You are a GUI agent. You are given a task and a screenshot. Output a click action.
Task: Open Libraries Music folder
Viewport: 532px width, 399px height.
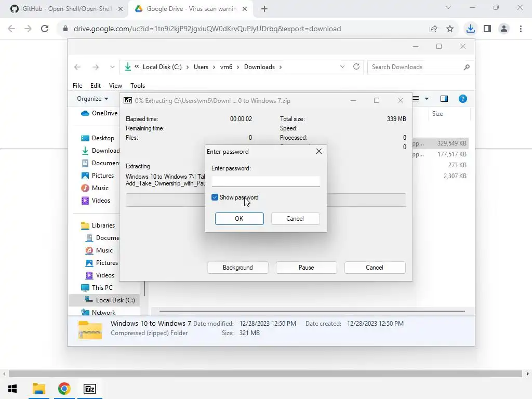tap(99, 250)
